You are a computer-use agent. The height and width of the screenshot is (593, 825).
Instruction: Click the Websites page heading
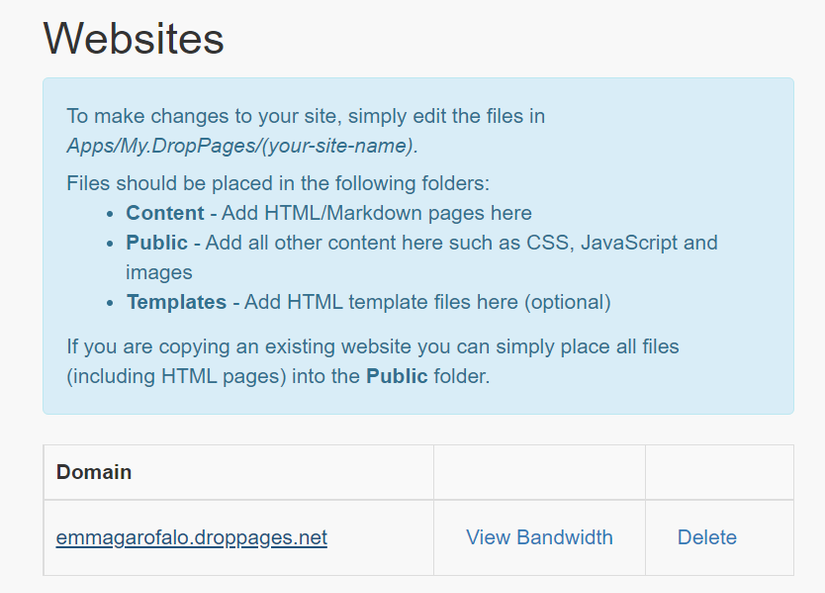click(133, 39)
